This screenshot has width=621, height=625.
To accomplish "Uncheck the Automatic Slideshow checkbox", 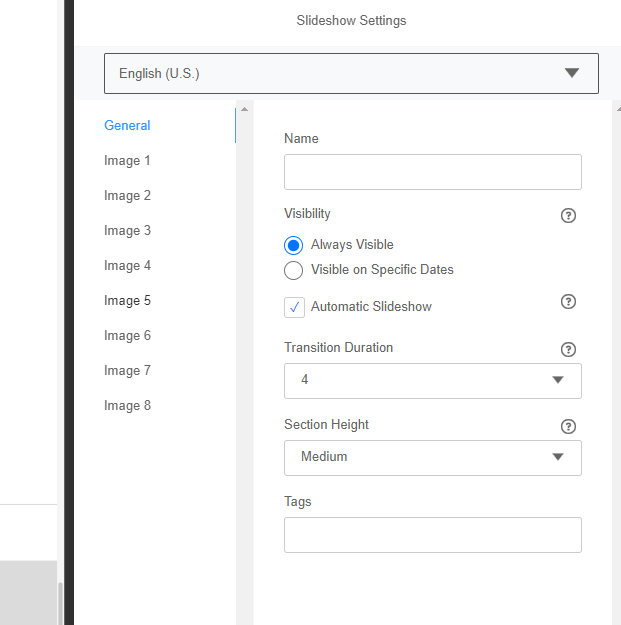I will tap(295, 307).
